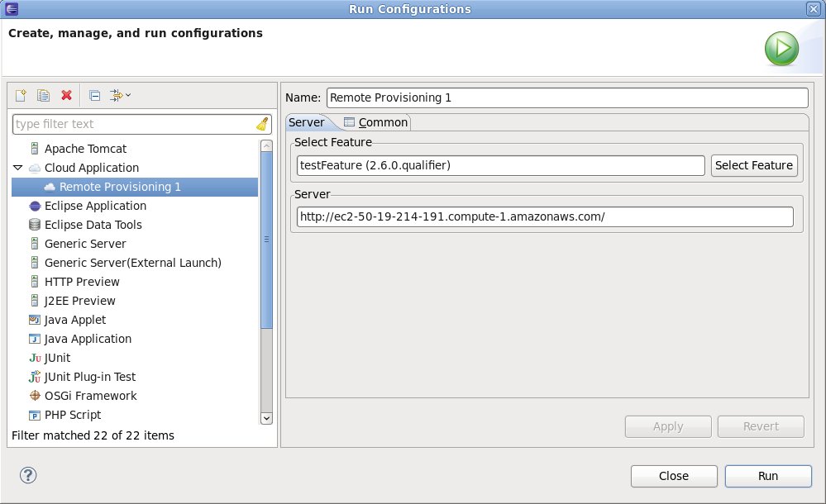Select Eclipse Data Tools entry
Viewport: 826px width, 504px height.
click(93, 225)
